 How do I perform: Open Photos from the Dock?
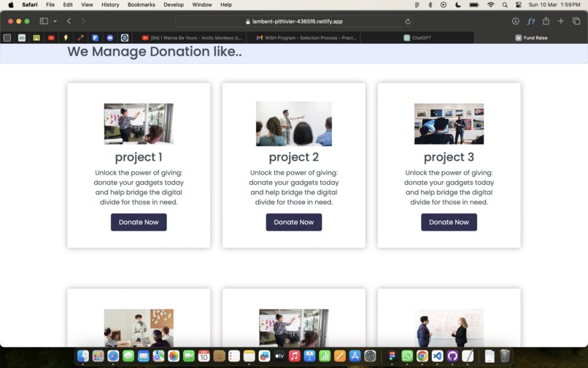[x=174, y=356]
